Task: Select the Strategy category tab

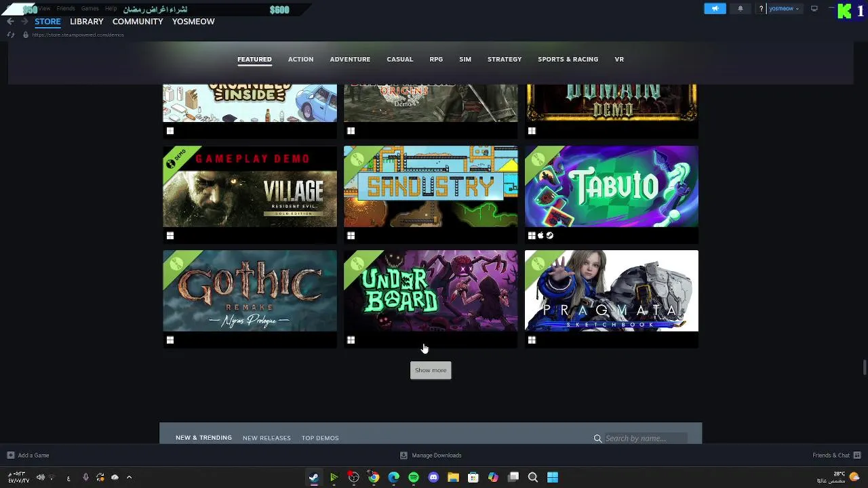Action: pyautogui.click(x=505, y=59)
